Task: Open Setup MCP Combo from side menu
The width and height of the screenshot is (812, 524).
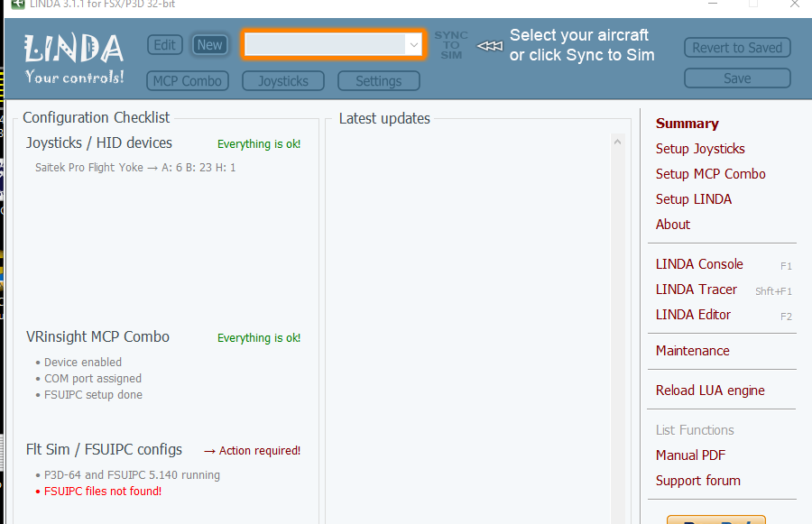Action: click(711, 174)
